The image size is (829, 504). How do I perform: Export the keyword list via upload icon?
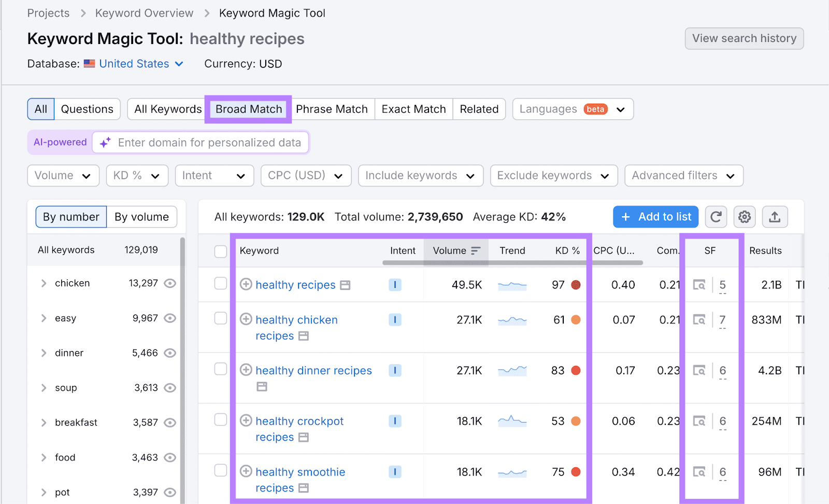click(x=775, y=217)
